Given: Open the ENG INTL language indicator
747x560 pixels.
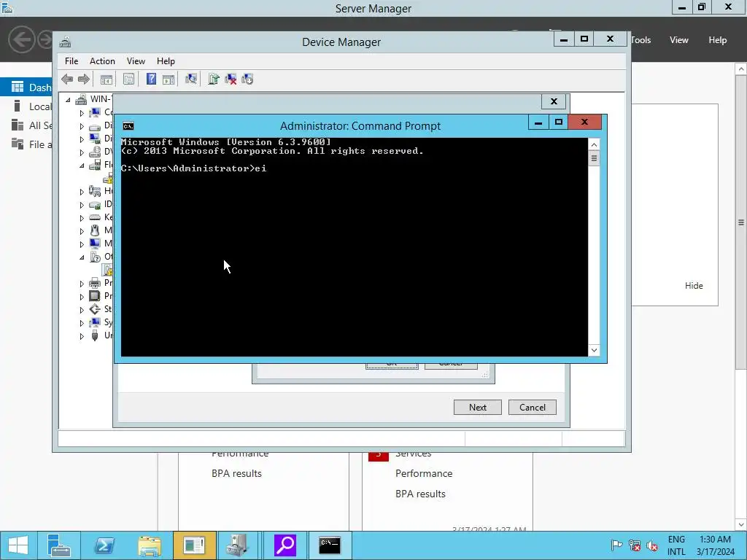Looking at the screenshot, I should 676,545.
